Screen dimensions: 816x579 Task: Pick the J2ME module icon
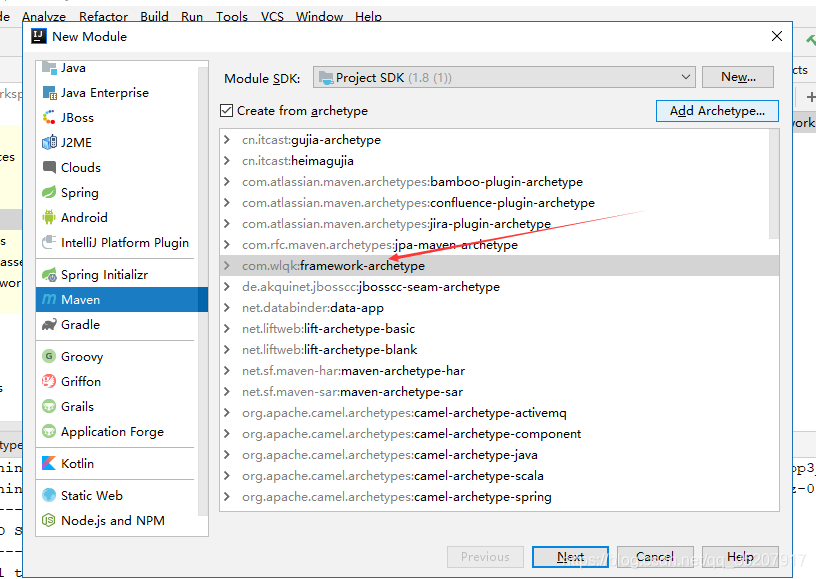coord(49,143)
